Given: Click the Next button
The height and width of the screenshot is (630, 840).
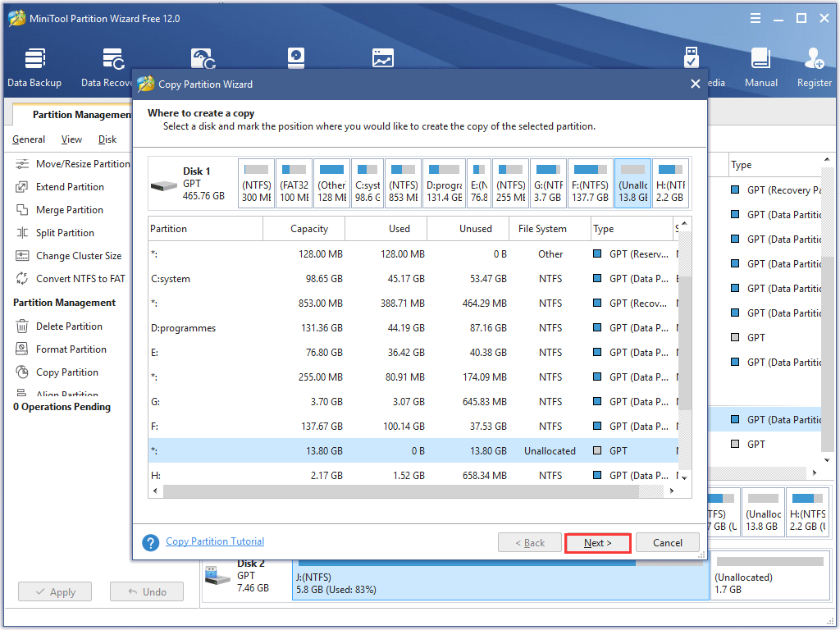Looking at the screenshot, I should click(598, 543).
